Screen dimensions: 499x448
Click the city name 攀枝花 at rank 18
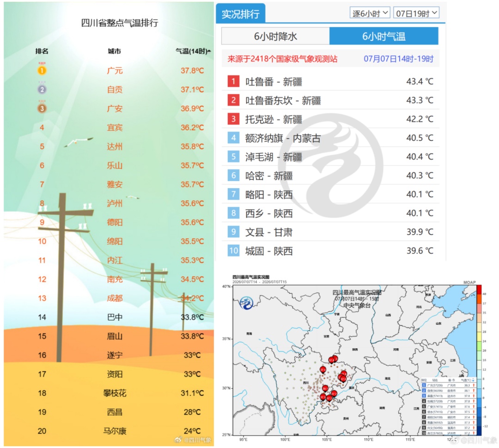click(x=115, y=393)
